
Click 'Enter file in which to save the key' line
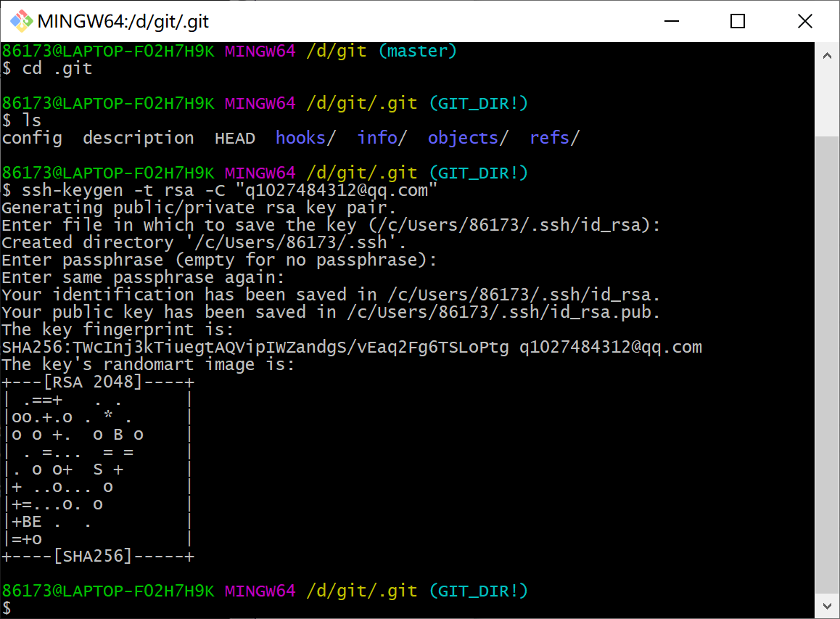coord(331,225)
